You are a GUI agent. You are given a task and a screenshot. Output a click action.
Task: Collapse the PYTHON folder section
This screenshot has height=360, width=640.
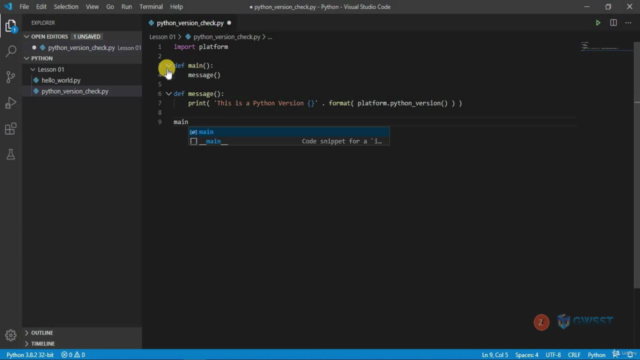pyautogui.click(x=27, y=58)
